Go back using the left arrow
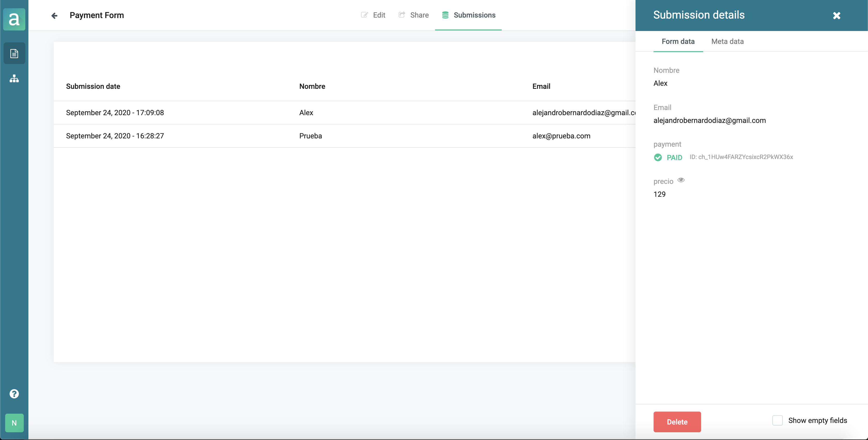Viewport: 868px width, 440px height. (x=54, y=15)
